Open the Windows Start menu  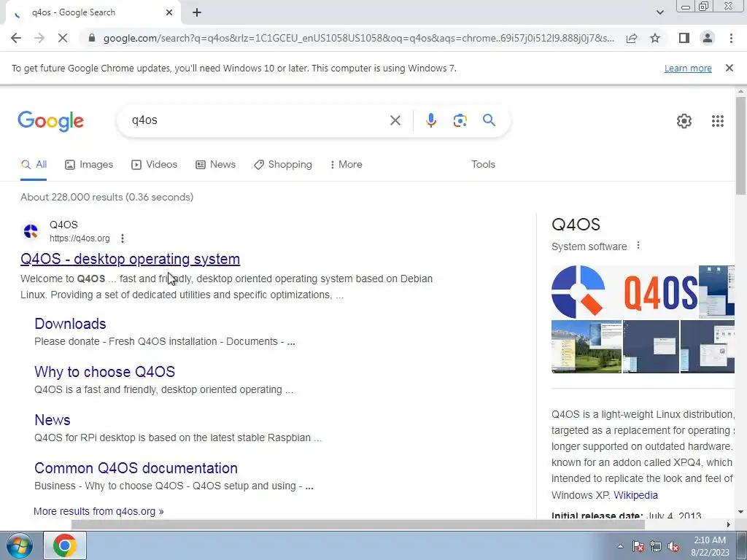[x=20, y=545]
